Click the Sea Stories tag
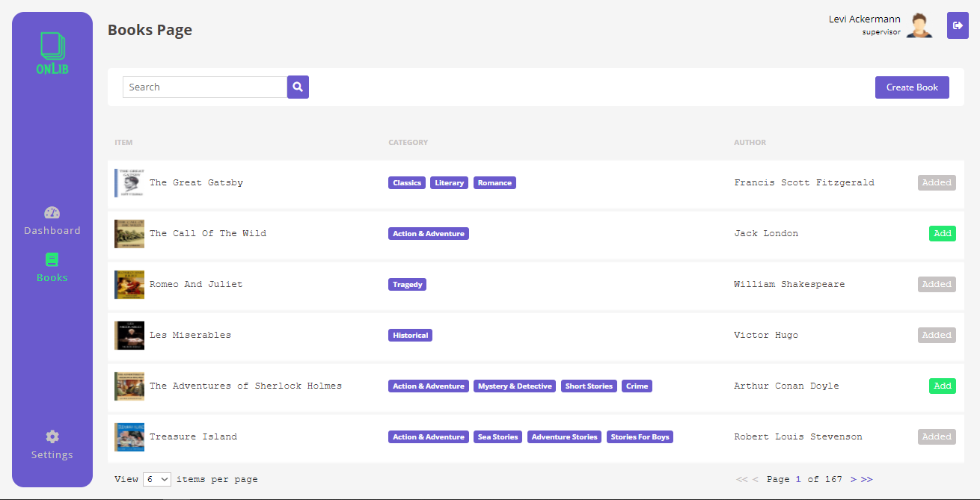980x500 pixels. coord(498,436)
